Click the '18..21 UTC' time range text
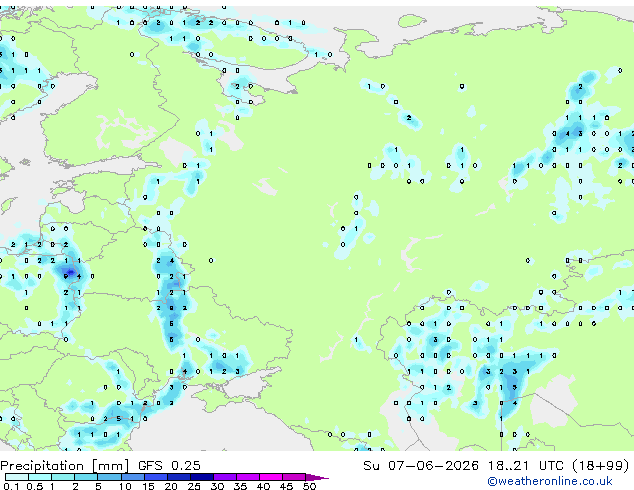 click(x=525, y=466)
